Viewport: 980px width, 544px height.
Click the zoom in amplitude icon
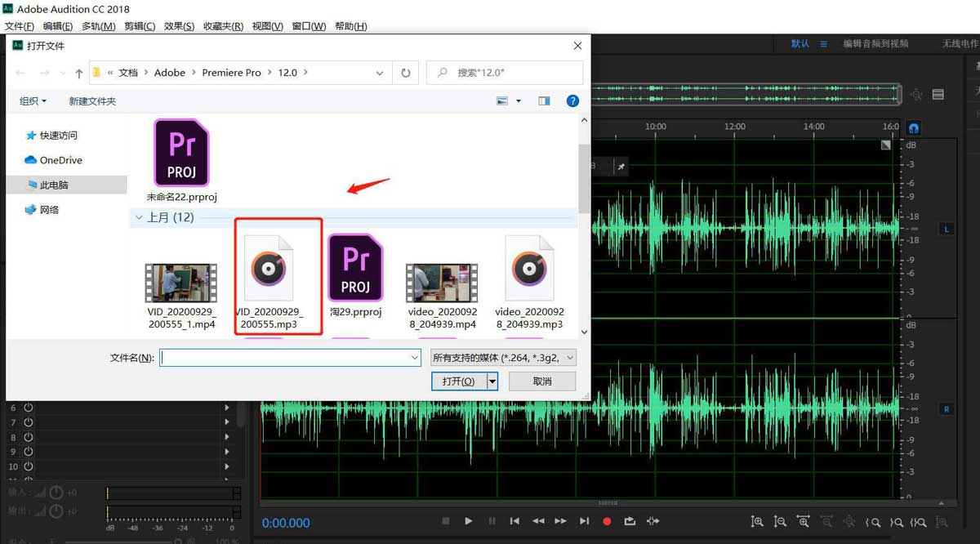point(757,521)
